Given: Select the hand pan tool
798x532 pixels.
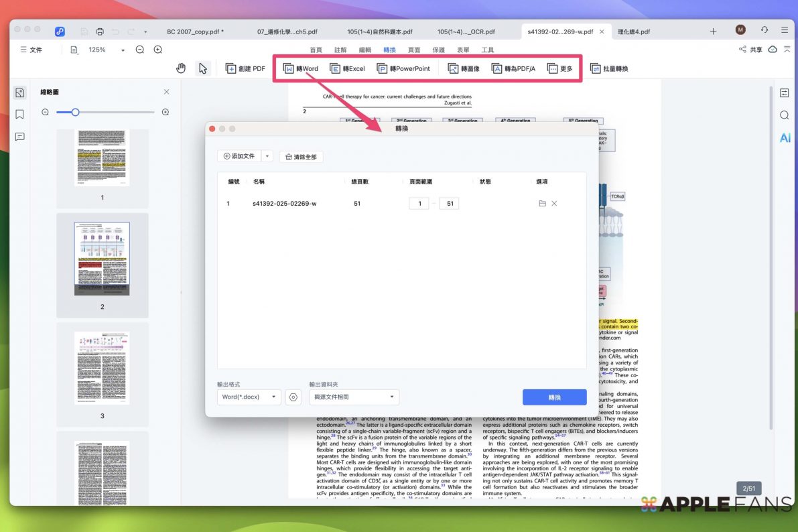Looking at the screenshot, I should pyautogui.click(x=181, y=68).
